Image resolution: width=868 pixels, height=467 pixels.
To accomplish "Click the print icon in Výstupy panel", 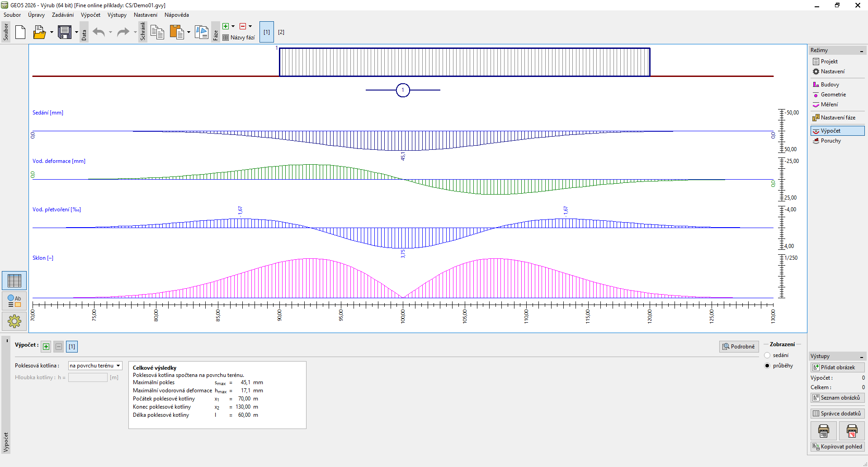I will pyautogui.click(x=823, y=431).
